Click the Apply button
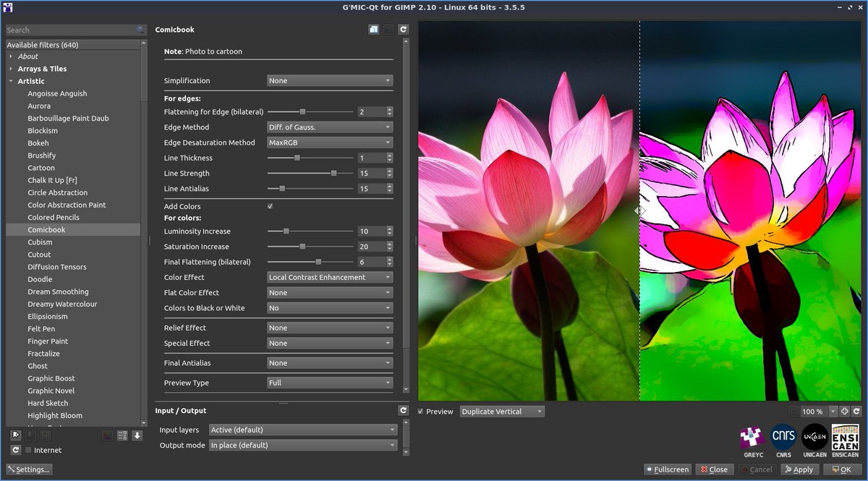Image resolution: width=868 pixels, height=481 pixels. pyautogui.click(x=799, y=469)
